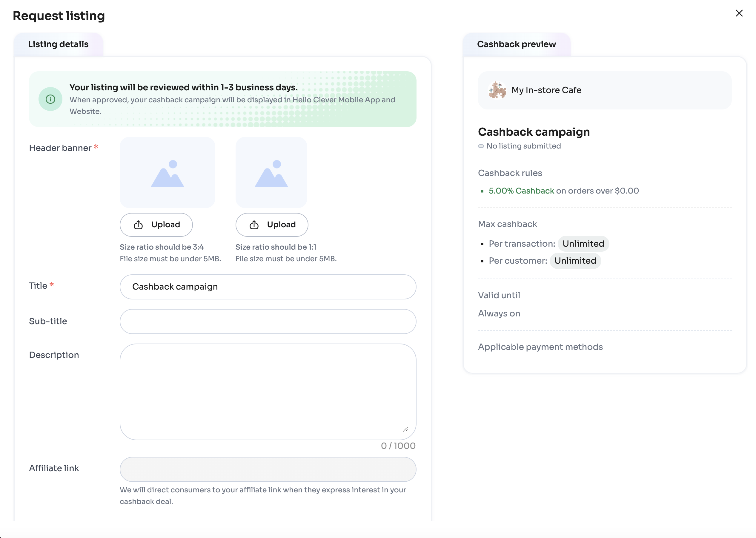756x538 pixels.
Task: Select the Cashback preview tab
Action: [x=516, y=44]
